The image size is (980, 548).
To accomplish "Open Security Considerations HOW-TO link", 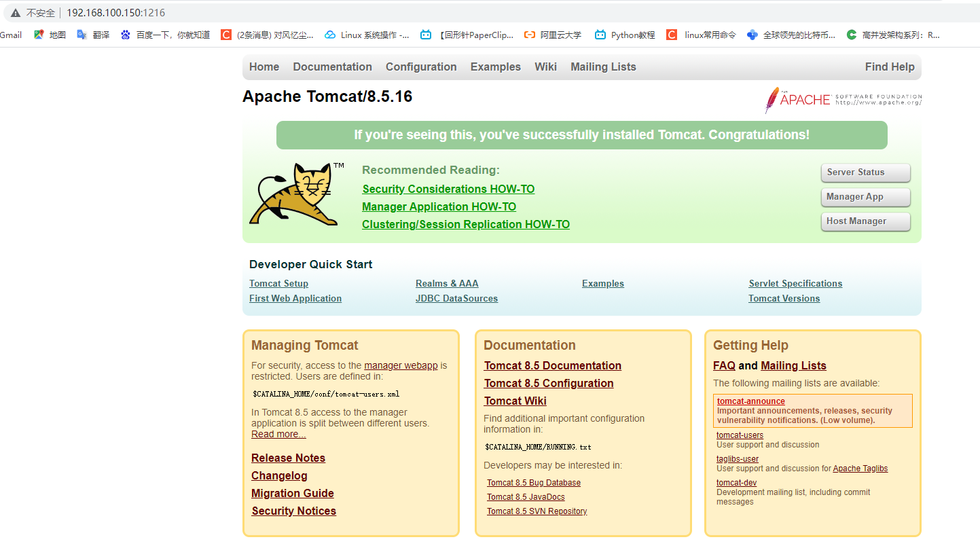I will coord(448,189).
